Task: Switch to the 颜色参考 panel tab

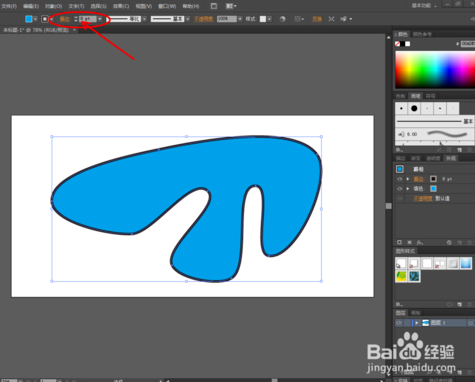Action: 422,34
